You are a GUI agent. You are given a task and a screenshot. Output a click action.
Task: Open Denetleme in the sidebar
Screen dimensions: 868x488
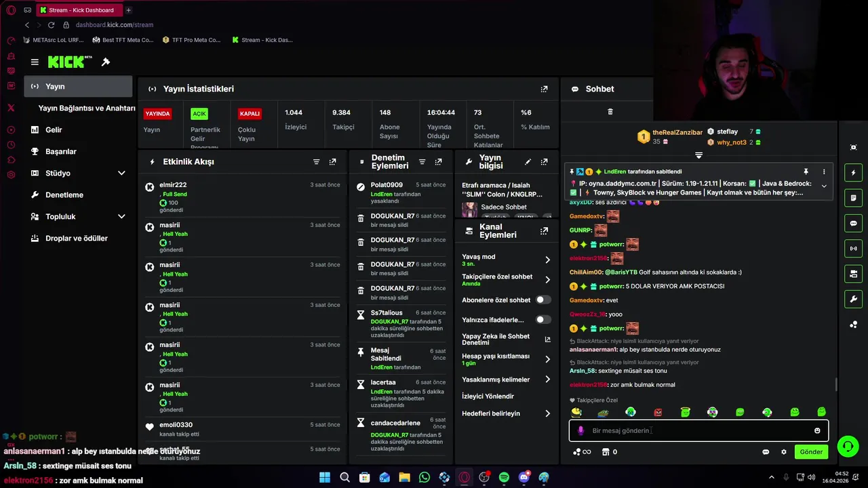tap(64, 195)
